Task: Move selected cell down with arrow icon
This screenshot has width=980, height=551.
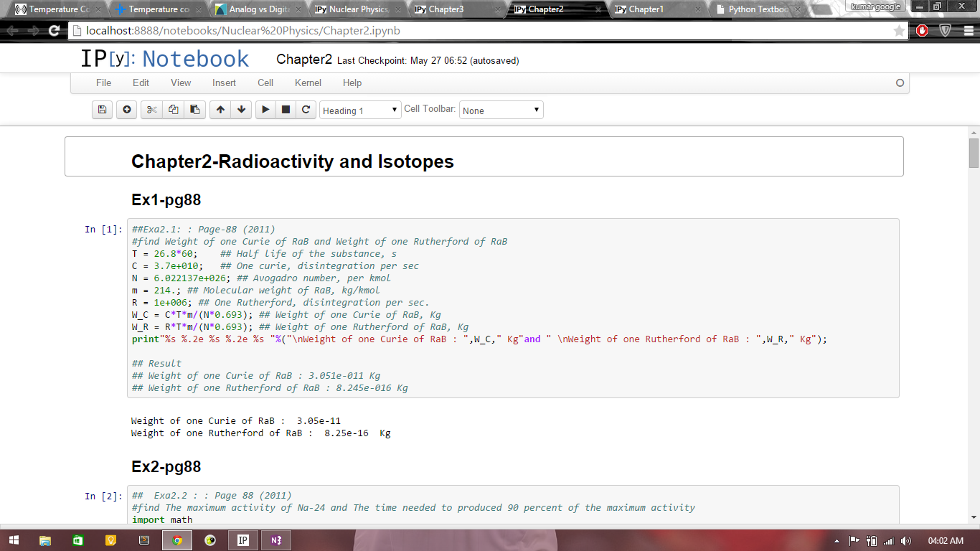Action: pos(242,110)
